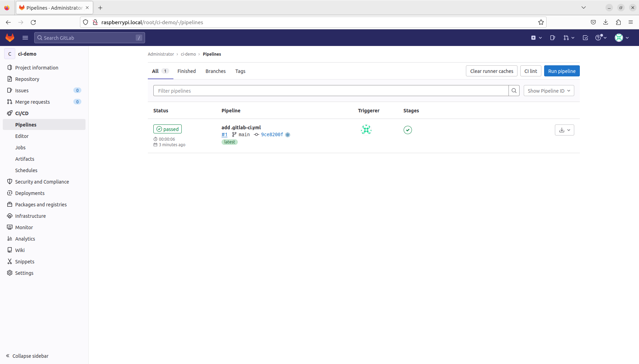Open the Merge requests dropdown in top bar

click(x=569, y=38)
